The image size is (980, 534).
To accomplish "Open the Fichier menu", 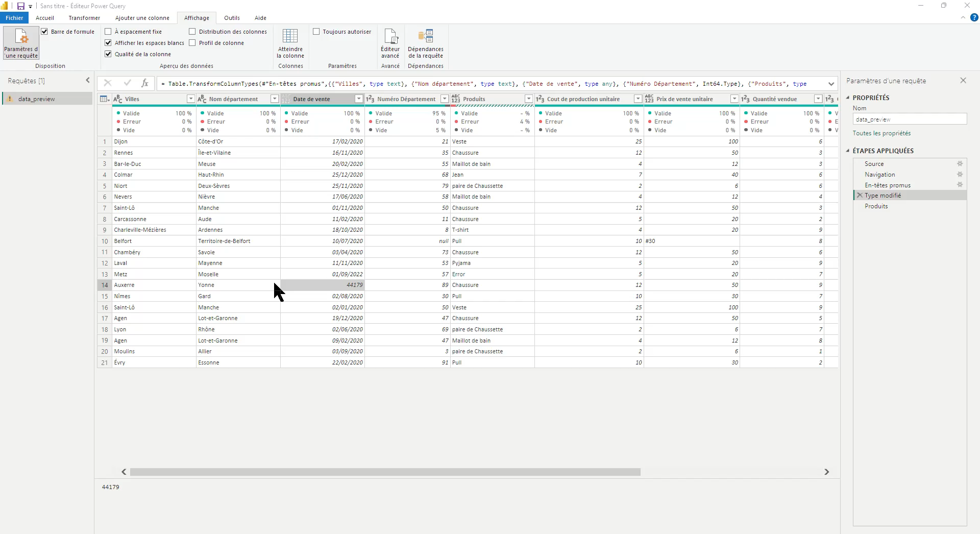I will coord(14,18).
